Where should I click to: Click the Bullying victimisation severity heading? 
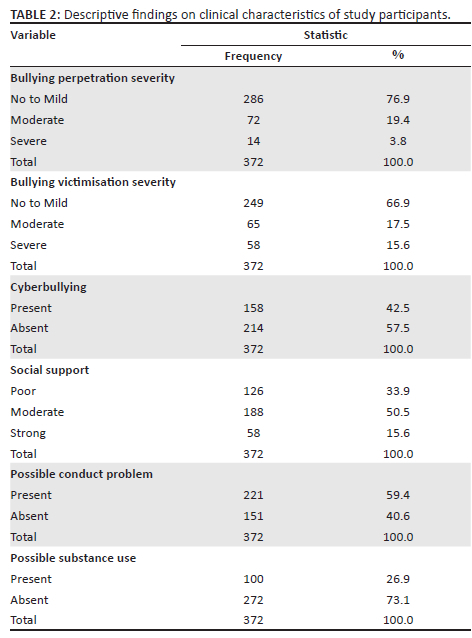point(93,182)
